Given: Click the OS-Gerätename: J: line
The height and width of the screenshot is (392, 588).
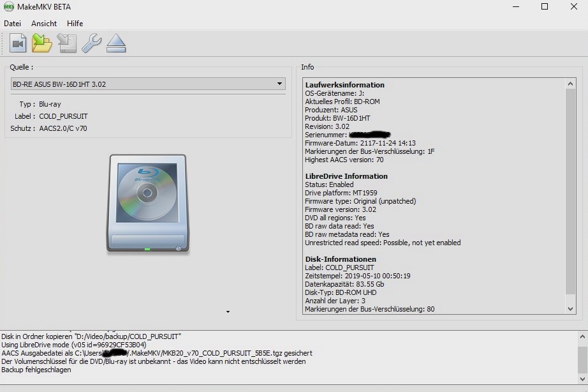Looking at the screenshot, I should coord(335,93).
